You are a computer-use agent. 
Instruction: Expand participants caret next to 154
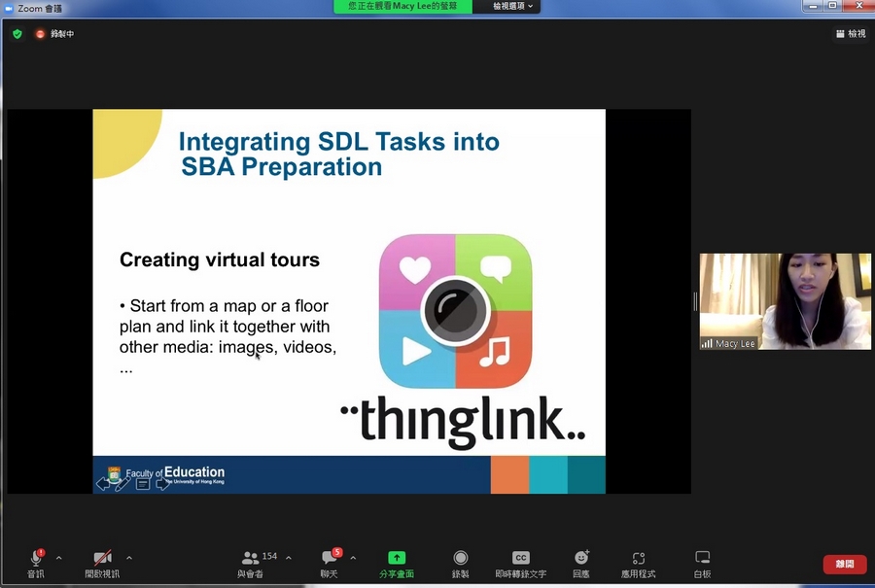(289, 557)
